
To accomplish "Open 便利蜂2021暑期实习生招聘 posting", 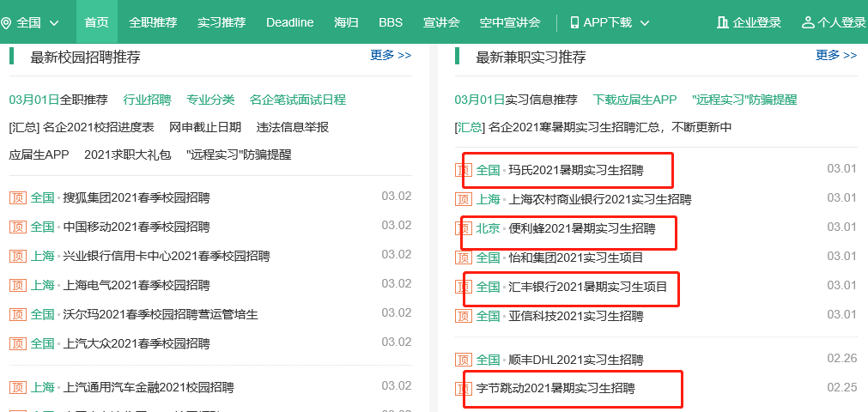I will (582, 228).
